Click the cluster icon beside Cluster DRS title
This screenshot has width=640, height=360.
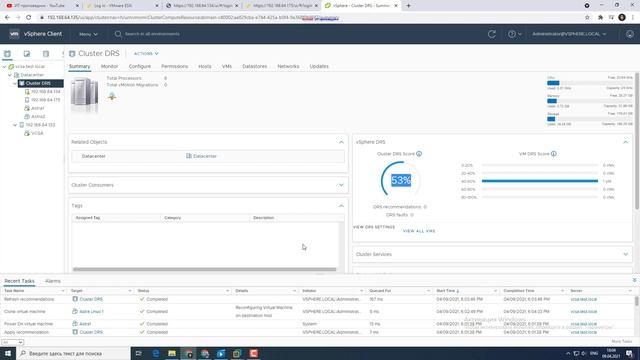click(72, 53)
